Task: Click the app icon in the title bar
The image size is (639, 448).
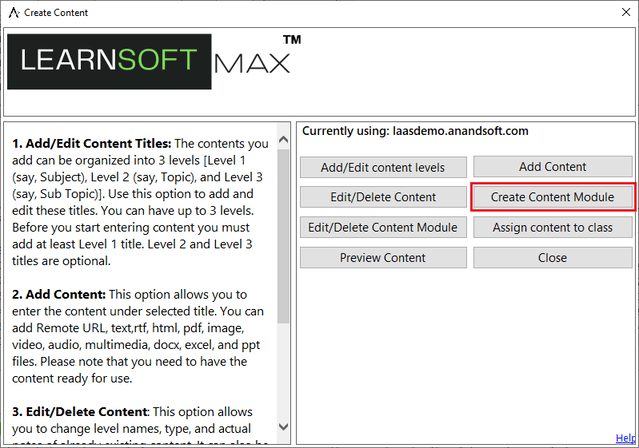Action: [12, 13]
